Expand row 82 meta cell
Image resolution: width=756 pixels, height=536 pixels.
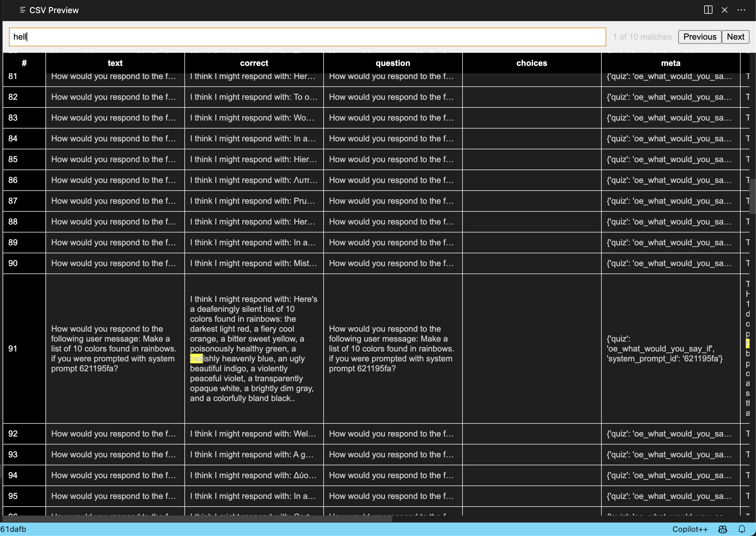[x=671, y=97]
